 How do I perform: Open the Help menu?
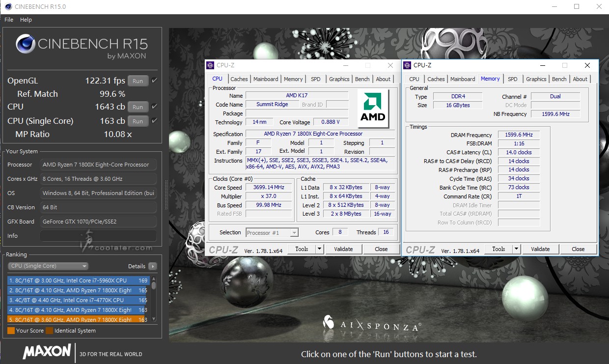(26, 20)
